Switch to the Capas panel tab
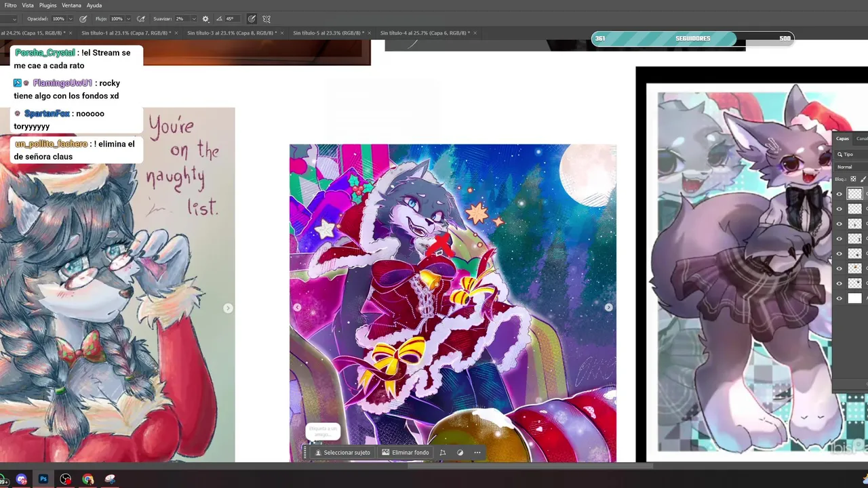The width and height of the screenshot is (868, 488). (x=842, y=138)
